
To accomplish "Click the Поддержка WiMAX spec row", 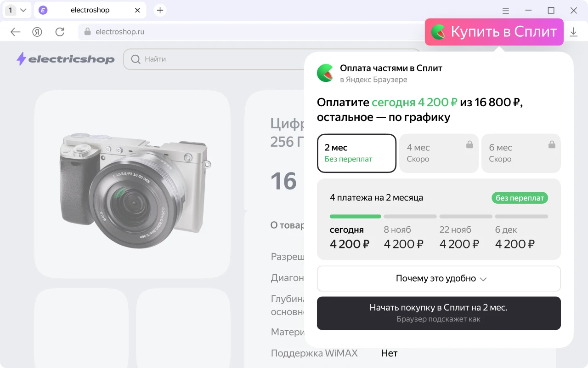I will [334, 353].
